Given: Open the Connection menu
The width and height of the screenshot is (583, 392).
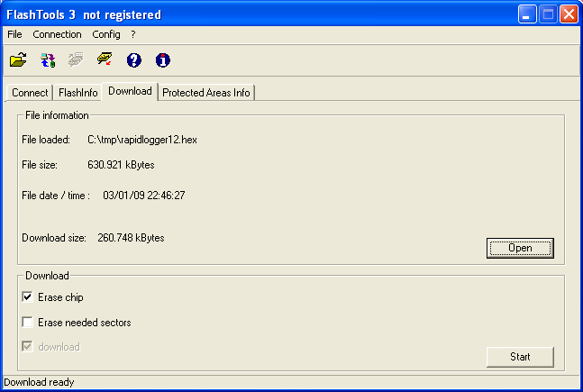Looking at the screenshot, I should (57, 34).
